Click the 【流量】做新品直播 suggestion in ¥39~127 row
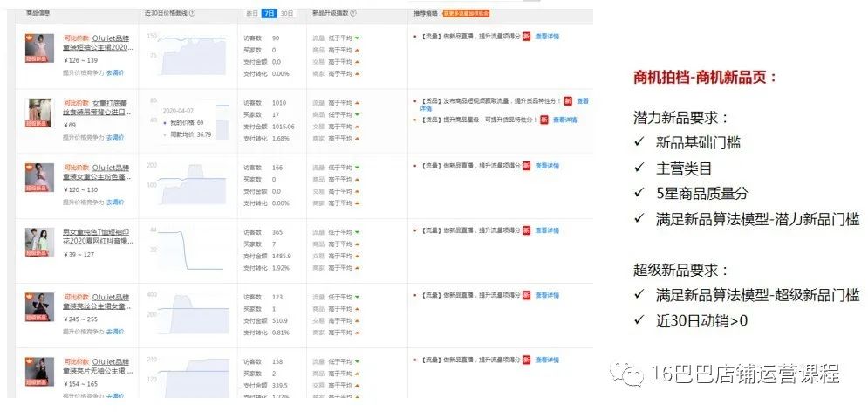 (469, 230)
